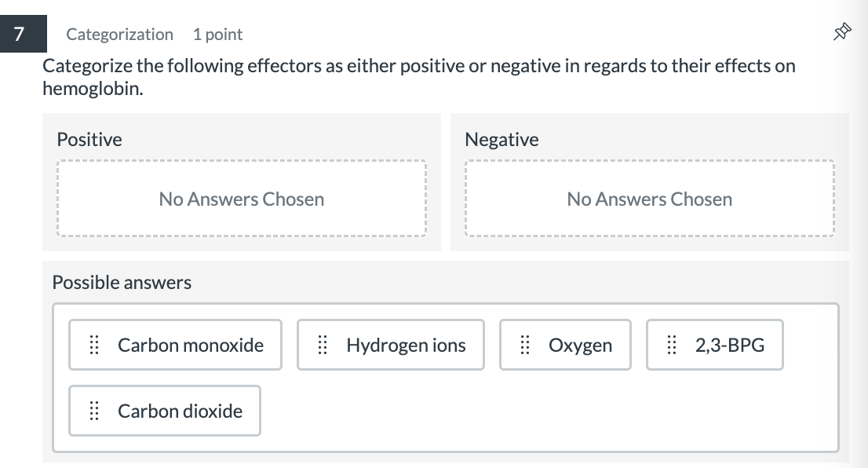
Task: Click the drag handle on Carbon monoxide
Action: click(x=93, y=345)
